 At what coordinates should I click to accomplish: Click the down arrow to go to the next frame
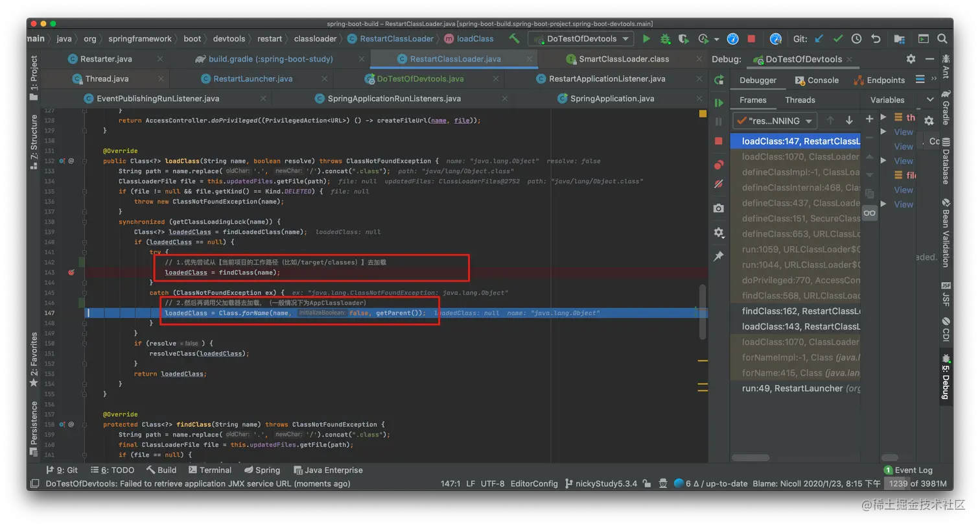[849, 121]
